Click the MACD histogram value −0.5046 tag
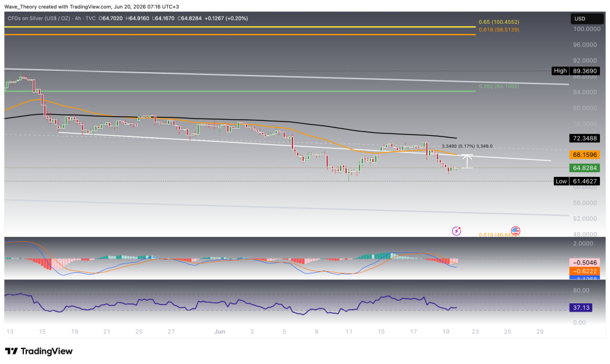 coord(585,263)
